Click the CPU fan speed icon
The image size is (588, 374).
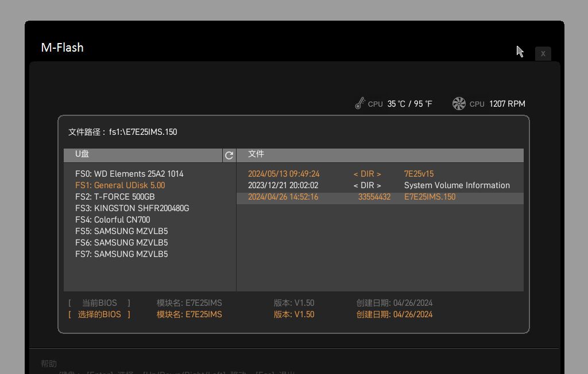tap(459, 103)
